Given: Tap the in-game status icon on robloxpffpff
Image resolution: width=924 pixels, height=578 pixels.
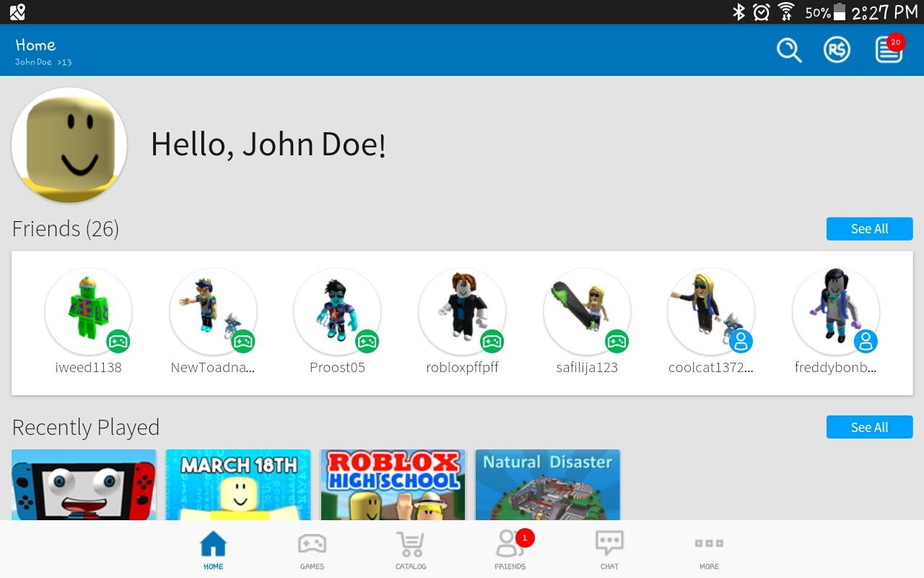Looking at the screenshot, I should 492,341.
